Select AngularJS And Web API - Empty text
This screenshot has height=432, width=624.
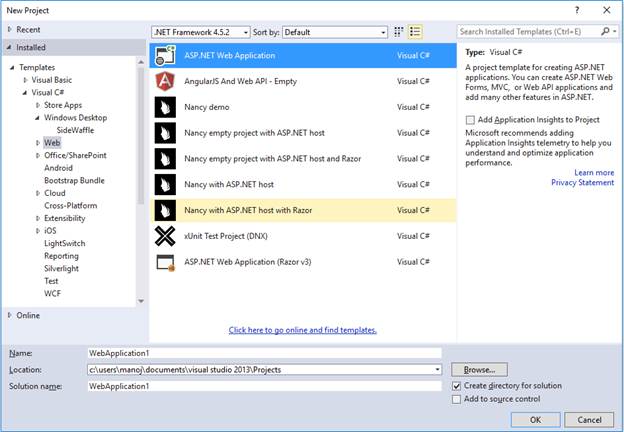point(240,81)
